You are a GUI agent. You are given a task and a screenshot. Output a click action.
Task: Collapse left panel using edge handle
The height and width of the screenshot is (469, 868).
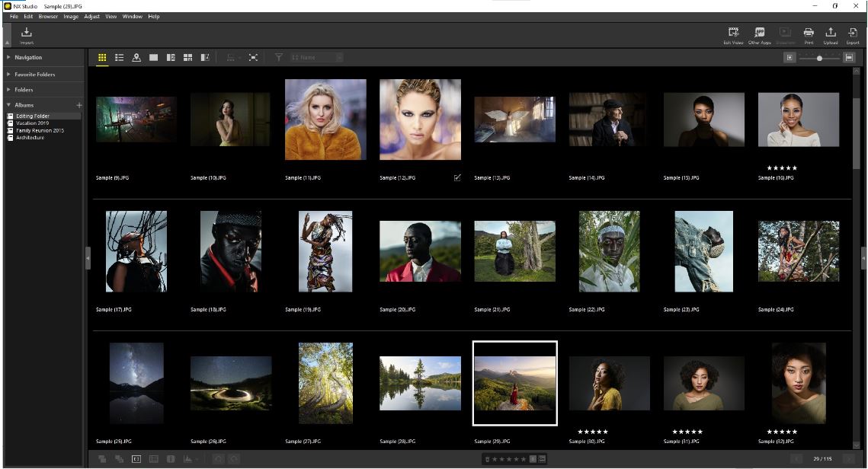[x=88, y=258]
